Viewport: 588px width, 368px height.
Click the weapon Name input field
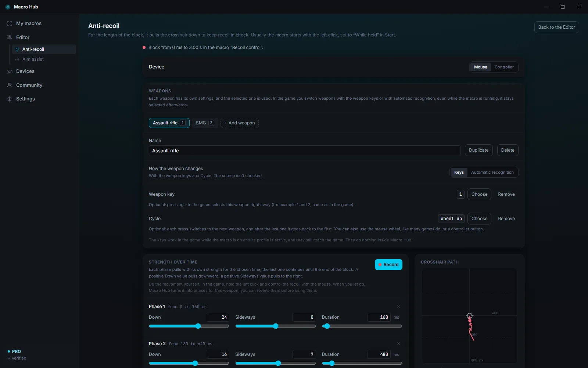pos(304,151)
